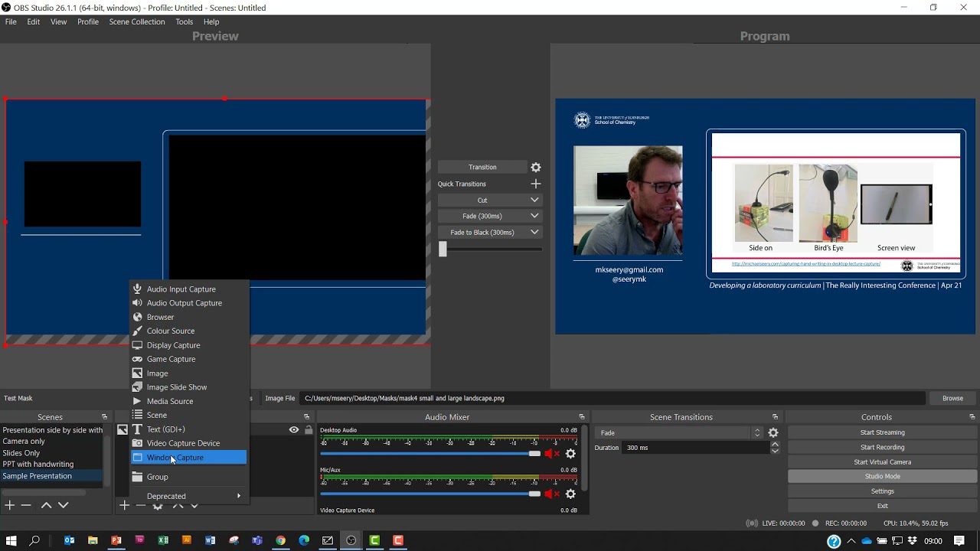The image size is (980, 551).
Task: Toggle Studio Mode
Action: [x=882, y=476]
